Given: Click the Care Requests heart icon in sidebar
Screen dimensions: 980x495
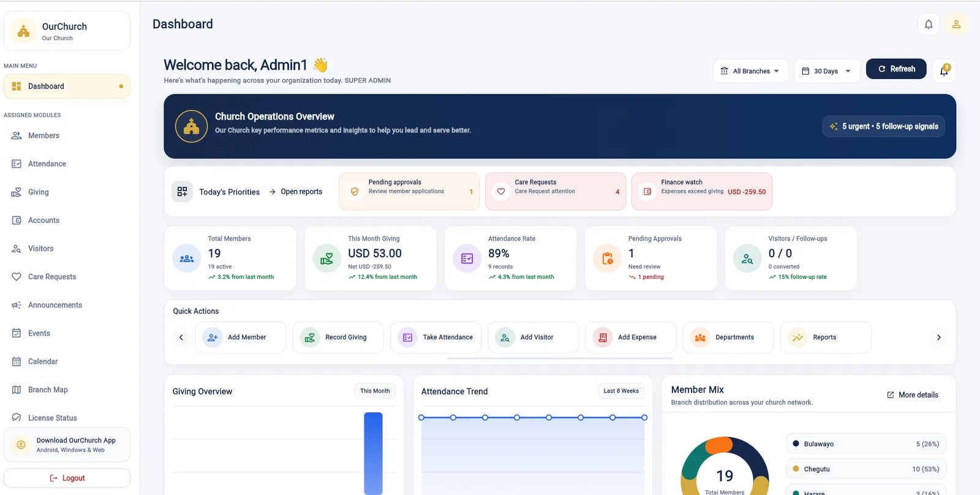Looking at the screenshot, I should click(x=17, y=276).
